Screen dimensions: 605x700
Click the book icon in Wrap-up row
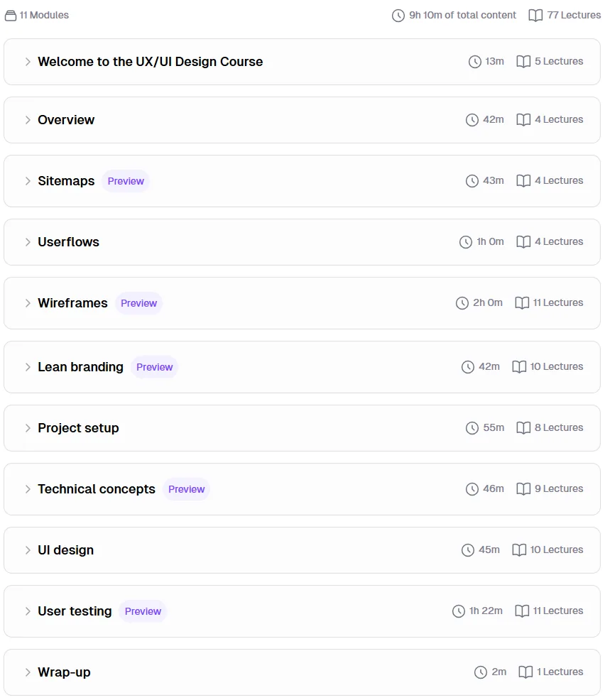point(525,672)
